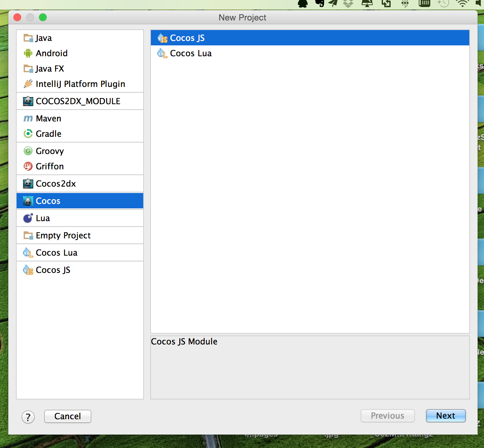Open the Wi-Fi menu bar icon
The width and height of the screenshot is (484, 448).
462,4
